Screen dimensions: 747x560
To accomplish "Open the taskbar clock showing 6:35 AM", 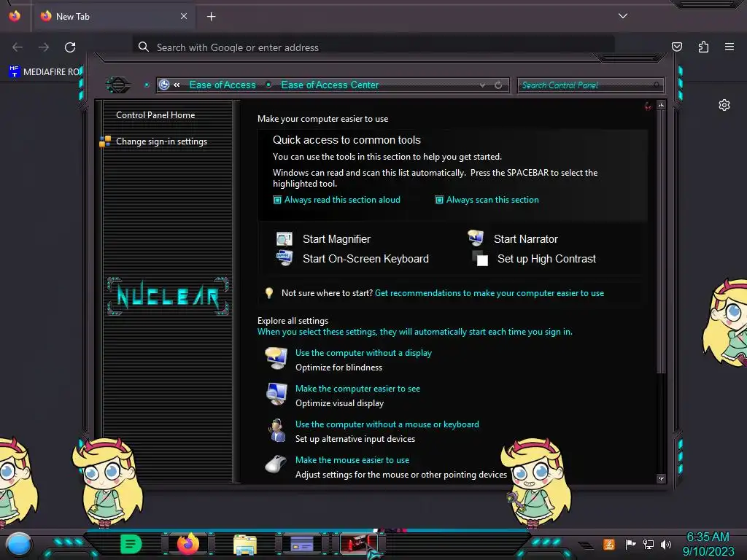I will [708, 544].
